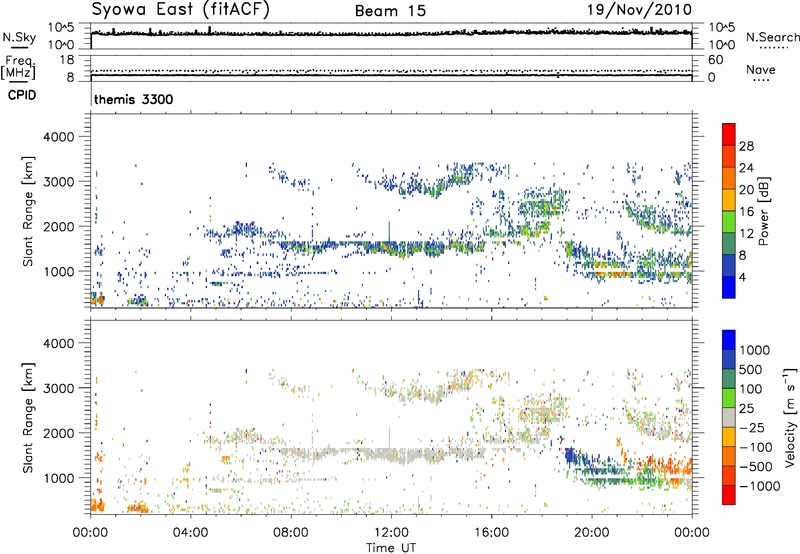The width and height of the screenshot is (800, 554).
Task: Click the "Time UT" axis title
Action: click(391, 548)
